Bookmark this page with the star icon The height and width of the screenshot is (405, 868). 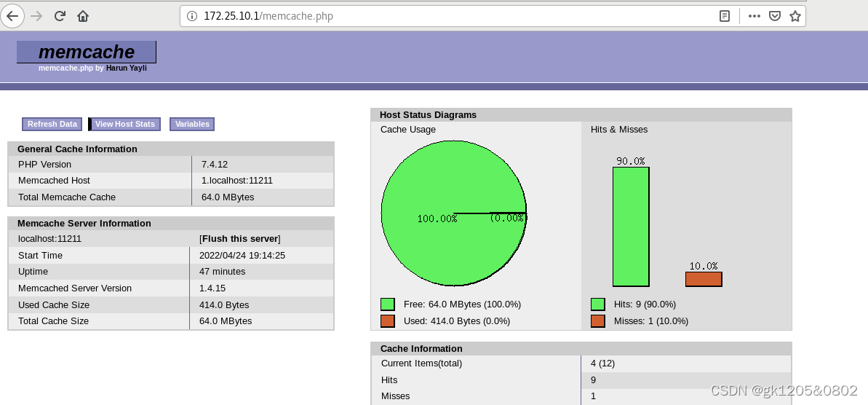(x=795, y=16)
